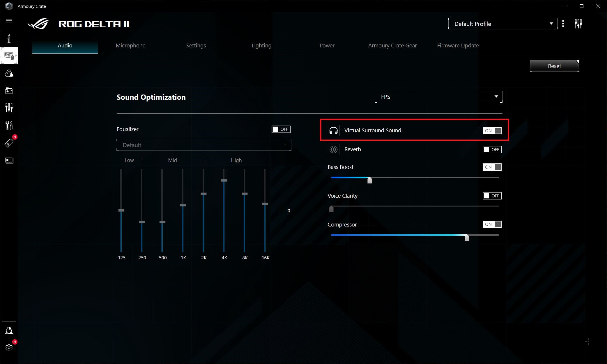The image size is (607, 364).
Task: Enable the Reverb toggle
Action: [492, 149]
